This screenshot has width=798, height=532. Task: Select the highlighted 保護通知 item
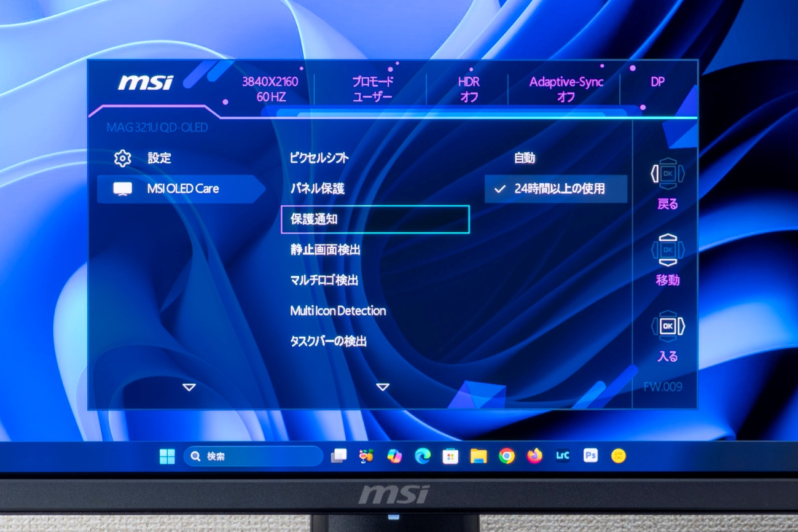pos(375,219)
